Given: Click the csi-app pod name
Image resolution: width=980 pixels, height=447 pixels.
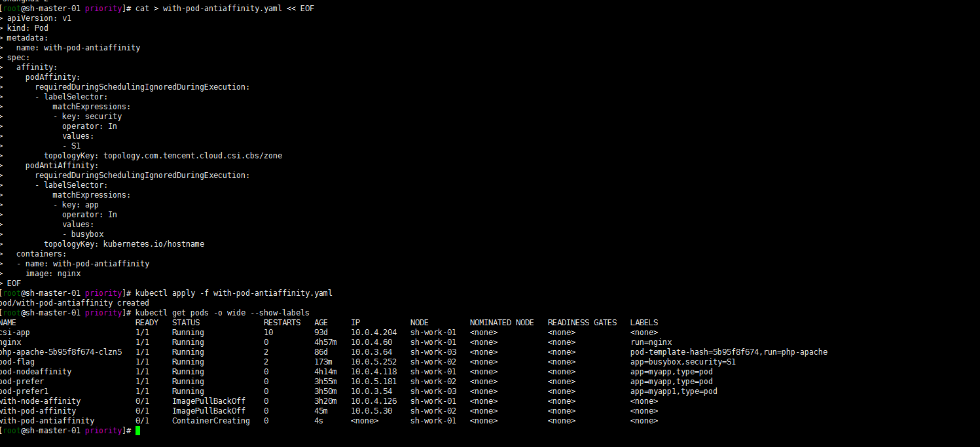Looking at the screenshot, I should pyautogui.click(x=16, y=332).
